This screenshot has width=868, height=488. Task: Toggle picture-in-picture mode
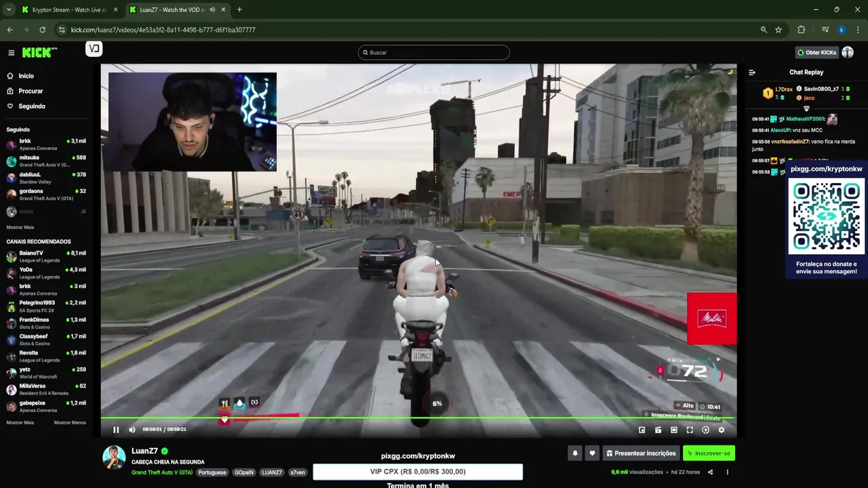[x=642, y=430]
